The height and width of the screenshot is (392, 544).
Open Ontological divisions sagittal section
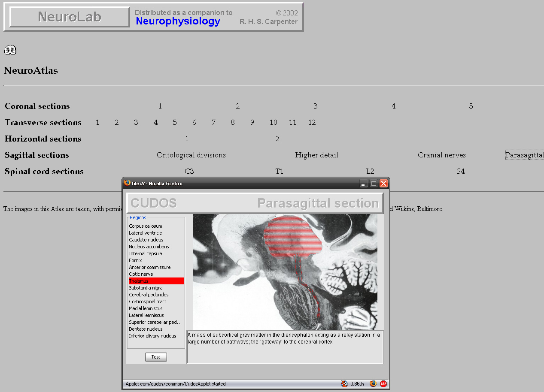[191, 155]
